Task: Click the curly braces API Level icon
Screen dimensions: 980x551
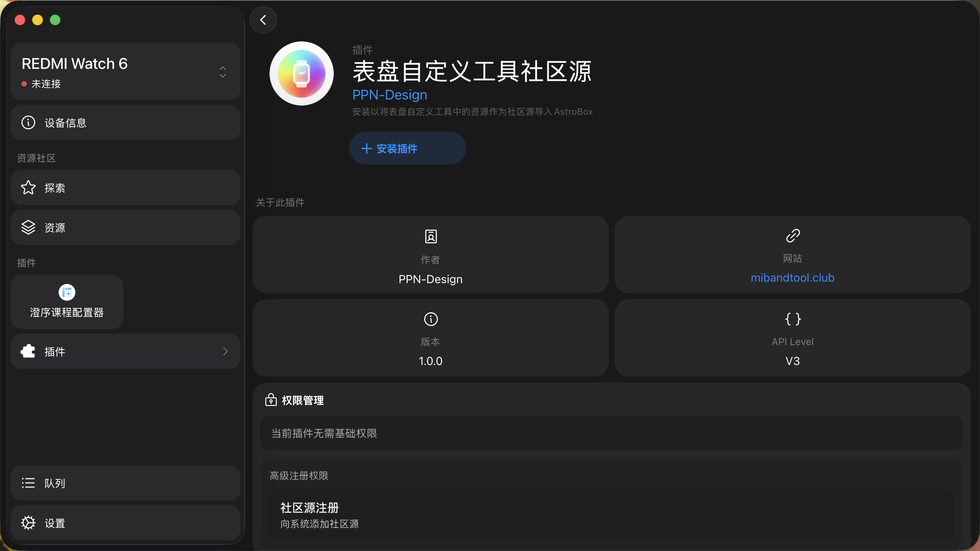Action: click(793, 319)
